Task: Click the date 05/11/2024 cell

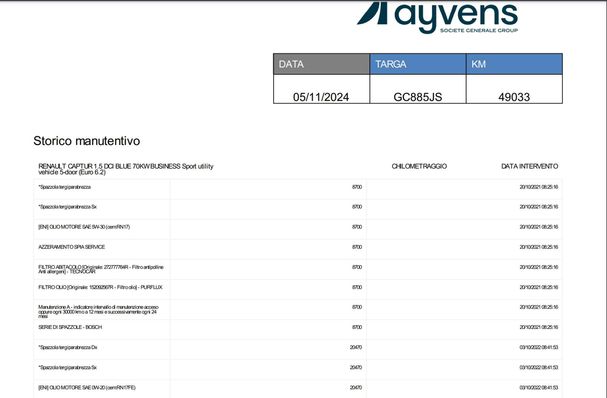Action: [x=321, y=89]
